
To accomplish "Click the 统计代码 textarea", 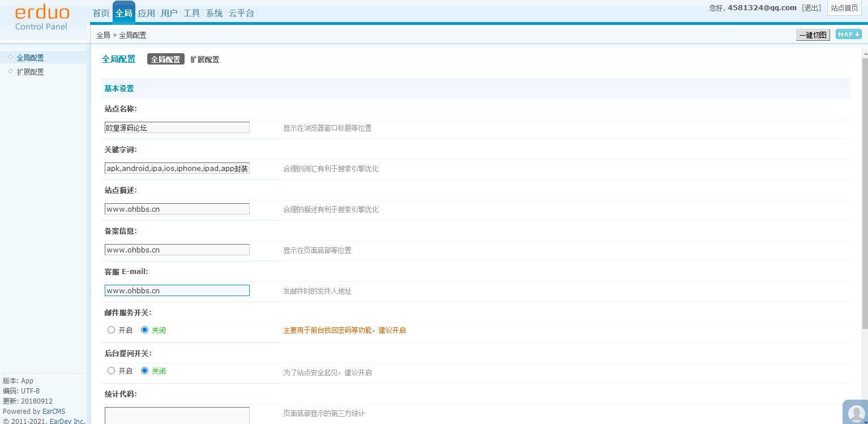I will (x=177, y=415).
